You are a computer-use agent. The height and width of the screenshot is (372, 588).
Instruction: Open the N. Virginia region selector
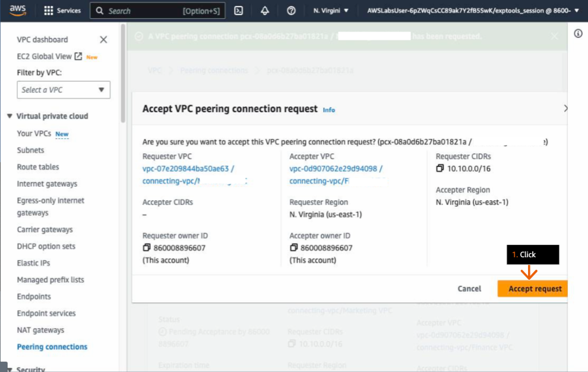click(x=329, y=10)
